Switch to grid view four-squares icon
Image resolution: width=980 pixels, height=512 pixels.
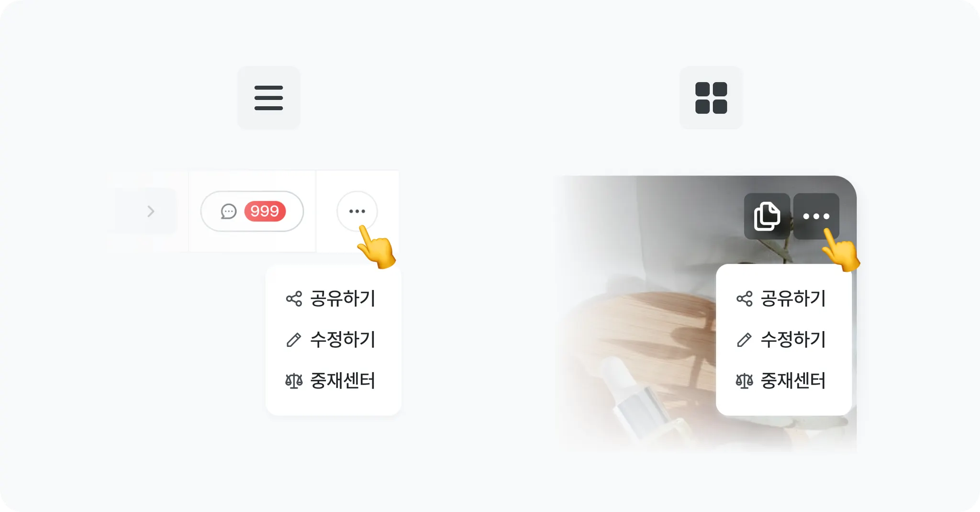(x=711, y=98)
